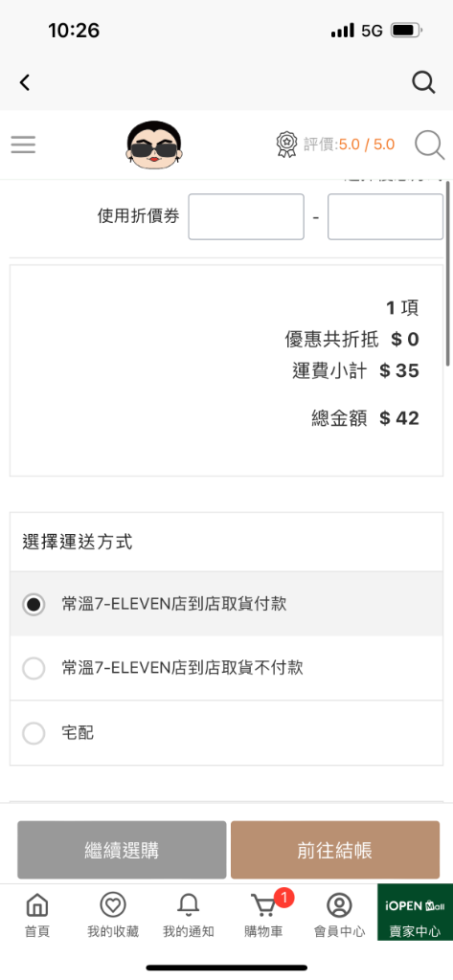Tap the back arrow icon
453x980 pixels.
[24, 82]
